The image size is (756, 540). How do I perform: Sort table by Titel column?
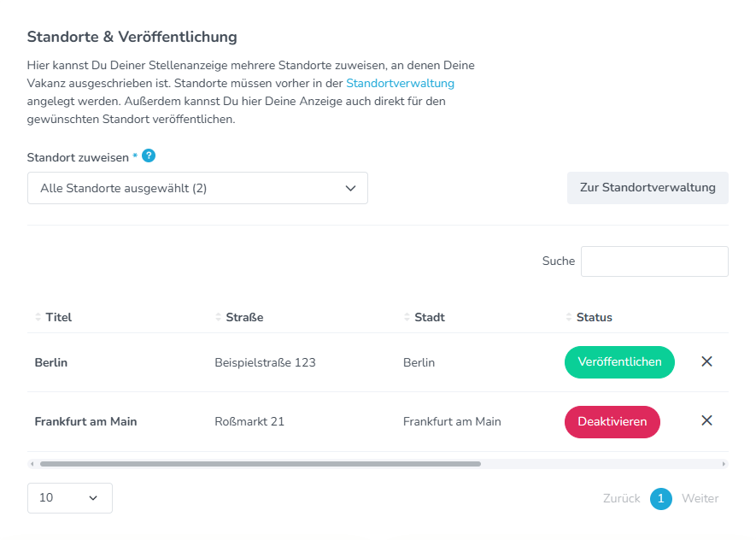point(58,317)
